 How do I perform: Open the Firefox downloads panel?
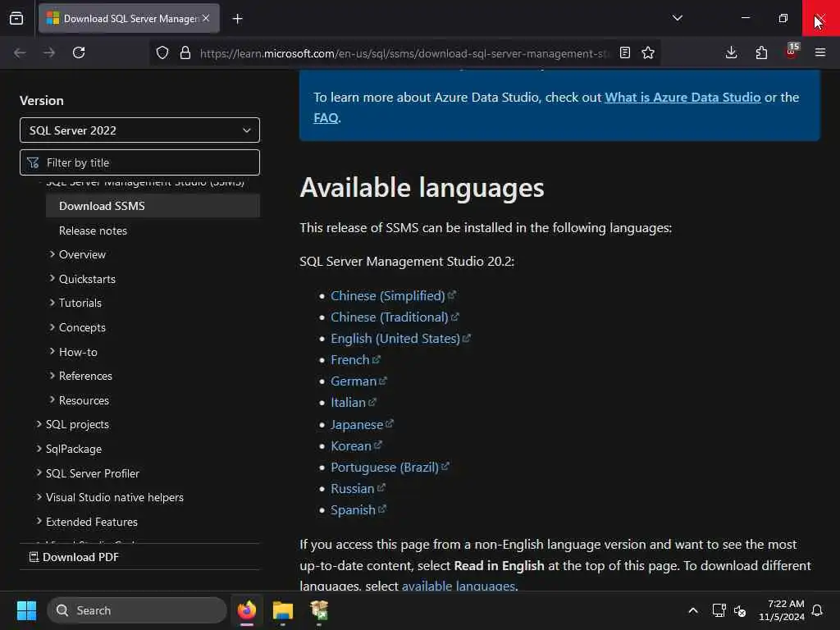[x=731, y=52]
